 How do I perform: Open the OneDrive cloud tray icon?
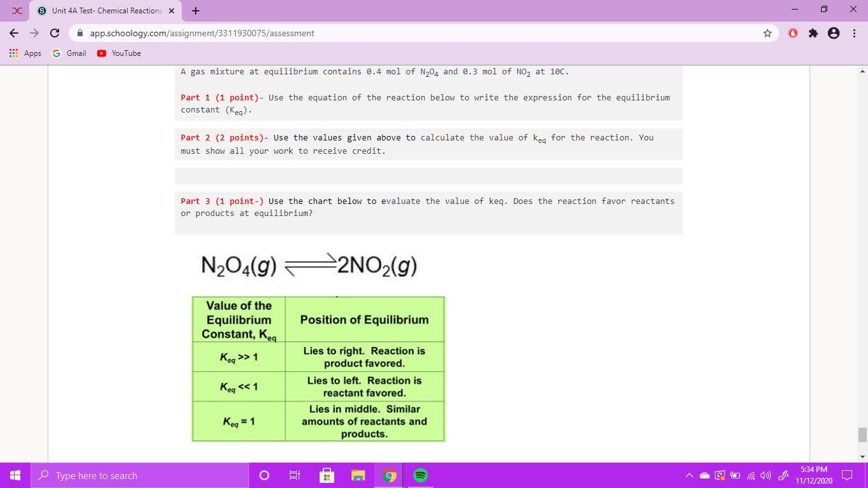(704, 475)
